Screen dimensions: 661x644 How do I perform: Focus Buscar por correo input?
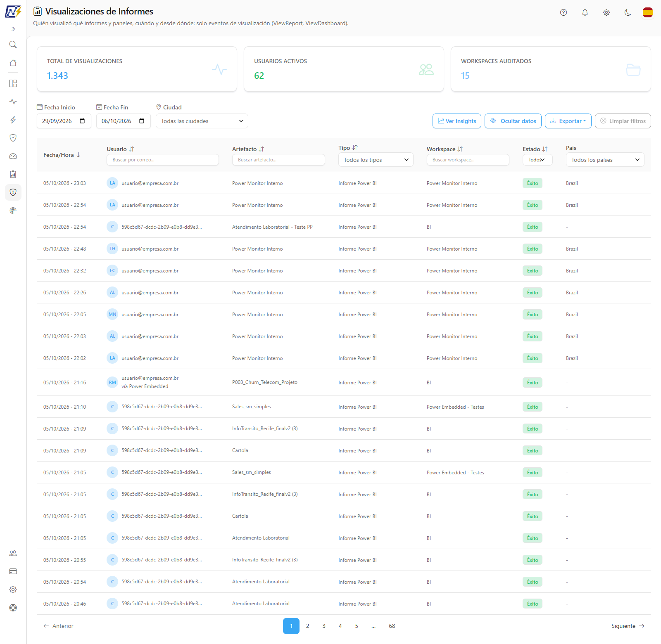[x=163, y=160]
